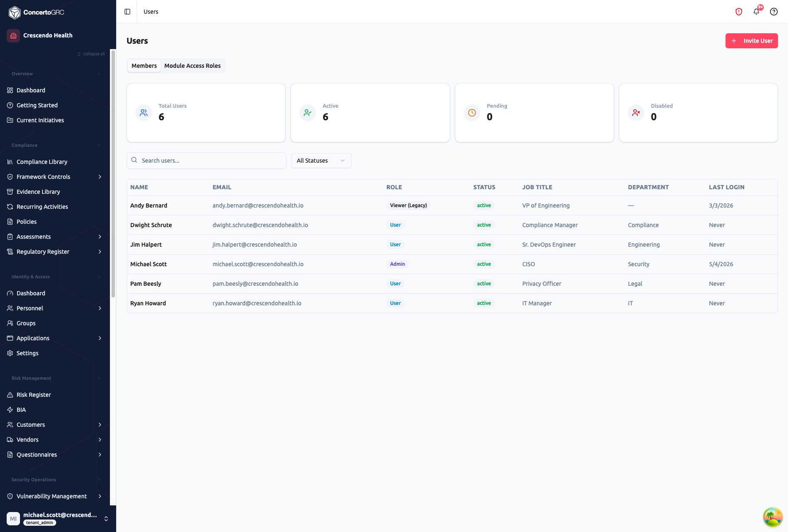Expand Vulnerability Management submenu
This screenshot has height=532, width=788.
(100, 496)
